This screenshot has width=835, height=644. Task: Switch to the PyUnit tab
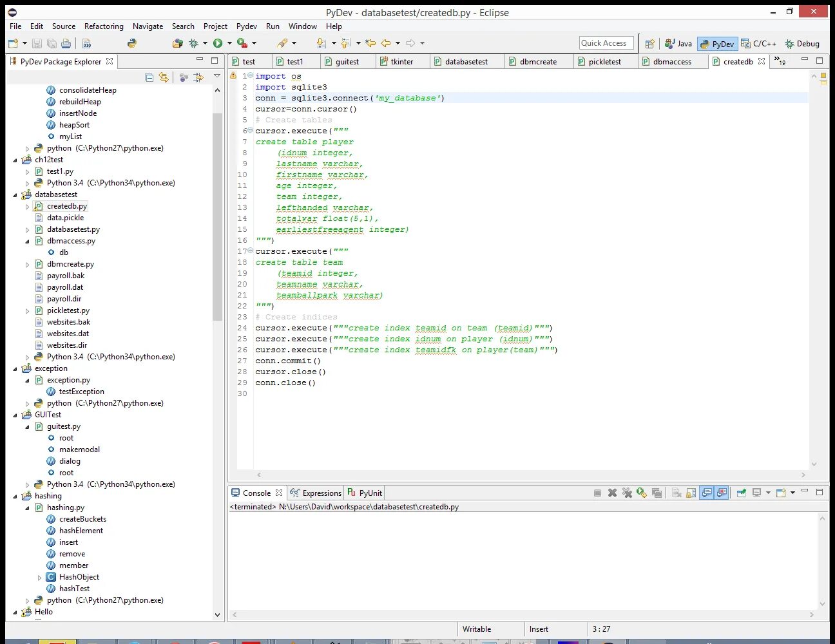[365, 493]
